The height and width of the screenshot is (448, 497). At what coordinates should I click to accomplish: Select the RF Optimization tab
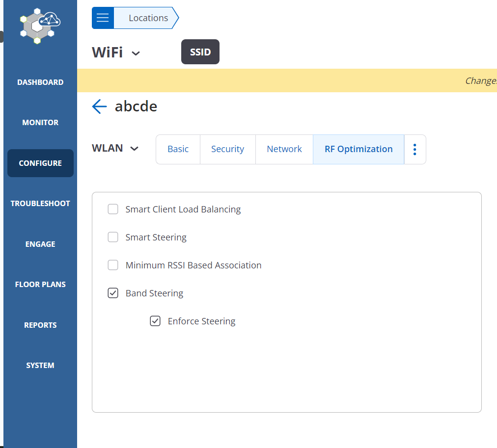point(358,149)
